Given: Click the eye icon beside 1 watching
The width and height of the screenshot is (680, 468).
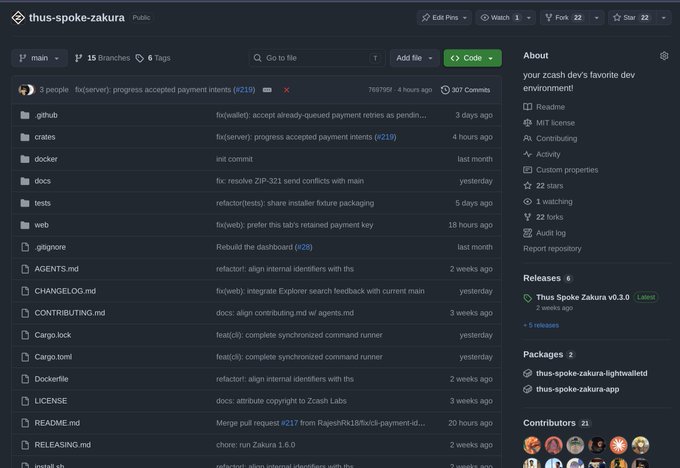Looking at the screenshot, I should 527,202.
